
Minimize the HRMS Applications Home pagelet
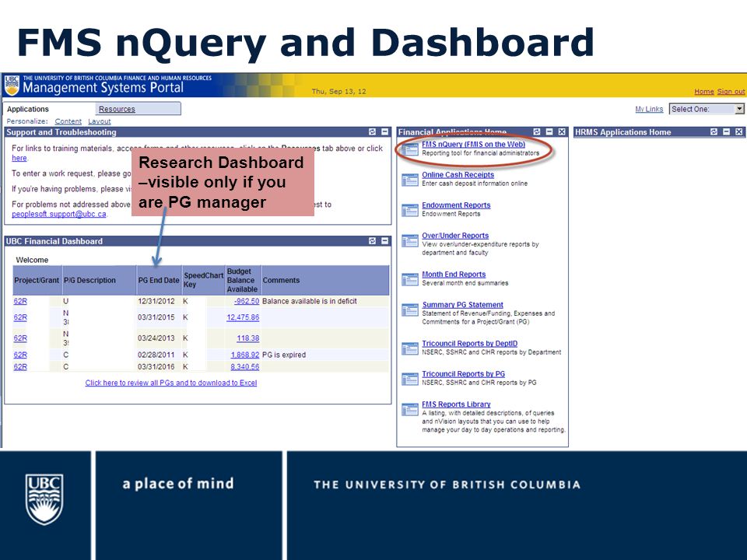click(x=726, y=132)
